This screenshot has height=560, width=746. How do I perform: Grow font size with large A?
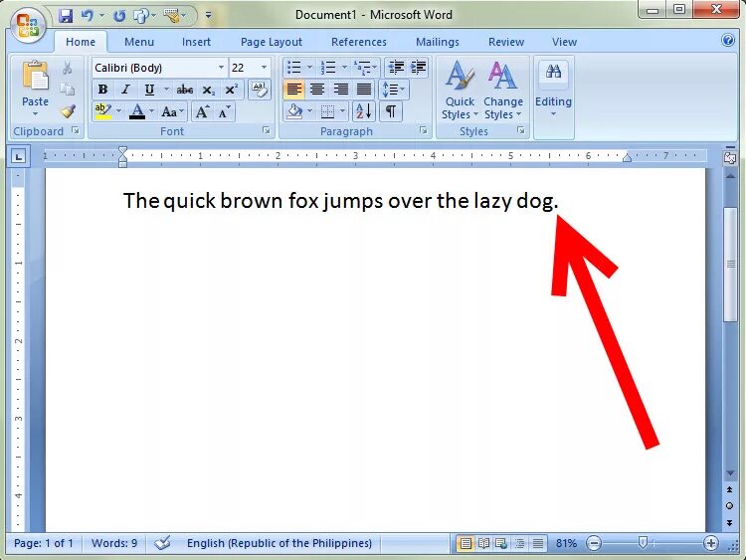(x=202, y=112)
